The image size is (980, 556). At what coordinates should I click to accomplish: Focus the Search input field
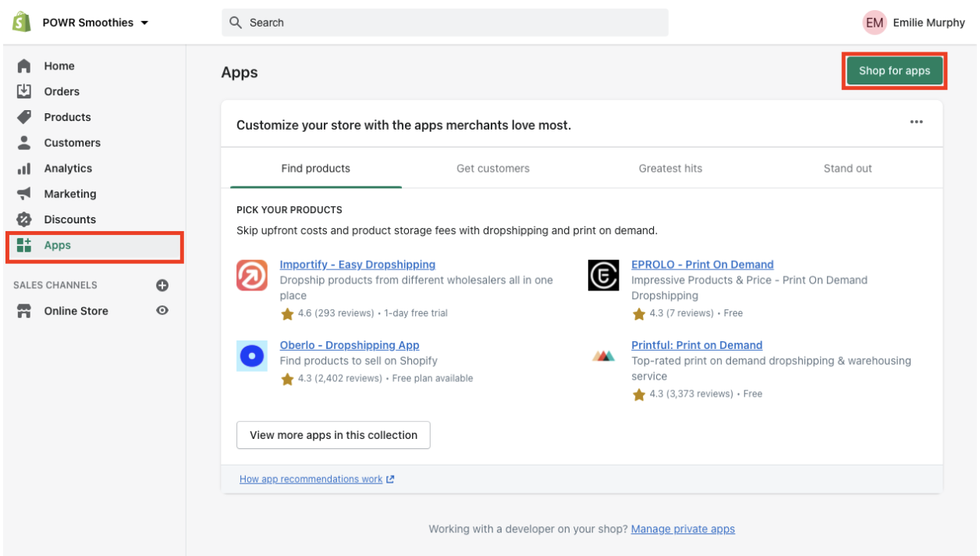coord(445,23)
